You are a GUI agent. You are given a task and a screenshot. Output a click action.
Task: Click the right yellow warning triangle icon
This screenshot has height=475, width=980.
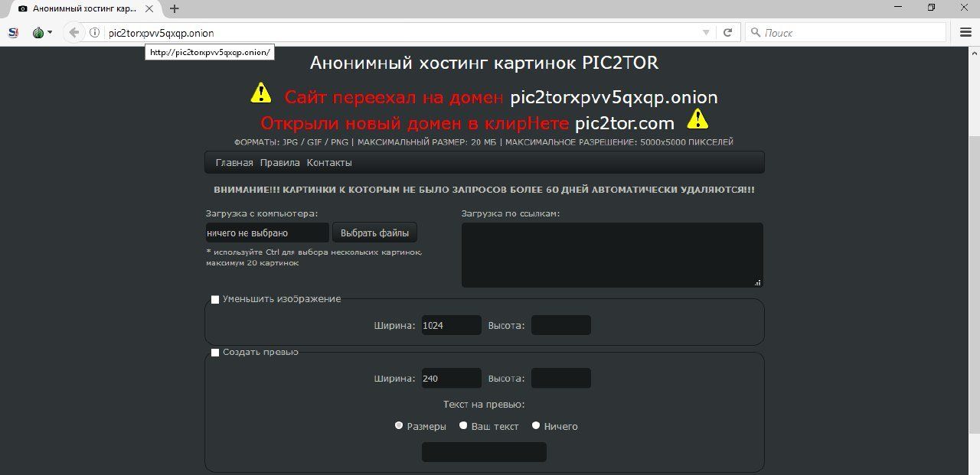pos(697,119)
